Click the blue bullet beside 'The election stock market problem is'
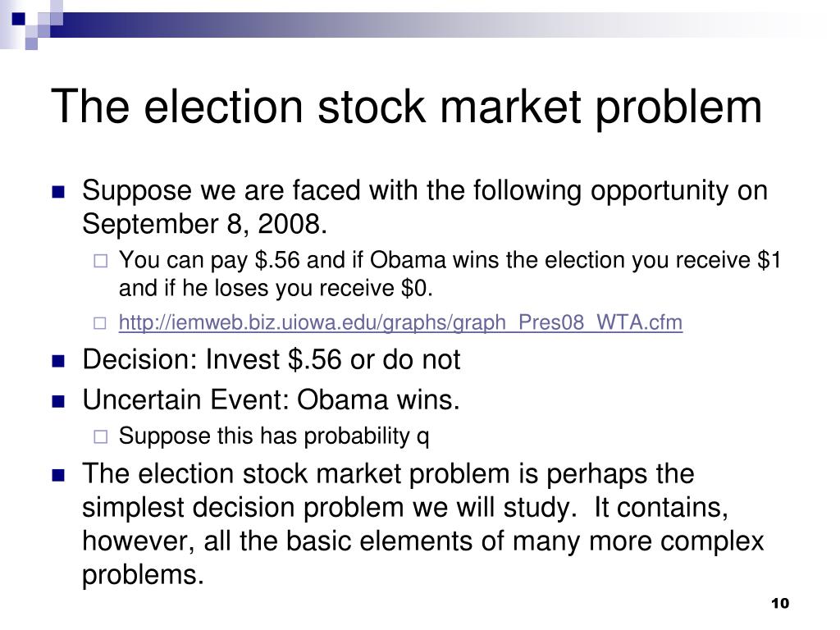The width and height of the screenshot is (840, 630). tap(58, 475)
